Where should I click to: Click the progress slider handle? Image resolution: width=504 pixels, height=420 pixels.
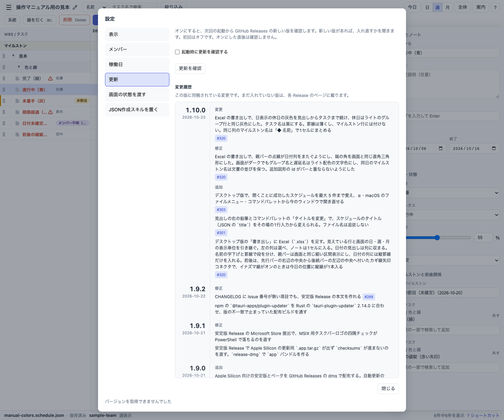(437, 238)
